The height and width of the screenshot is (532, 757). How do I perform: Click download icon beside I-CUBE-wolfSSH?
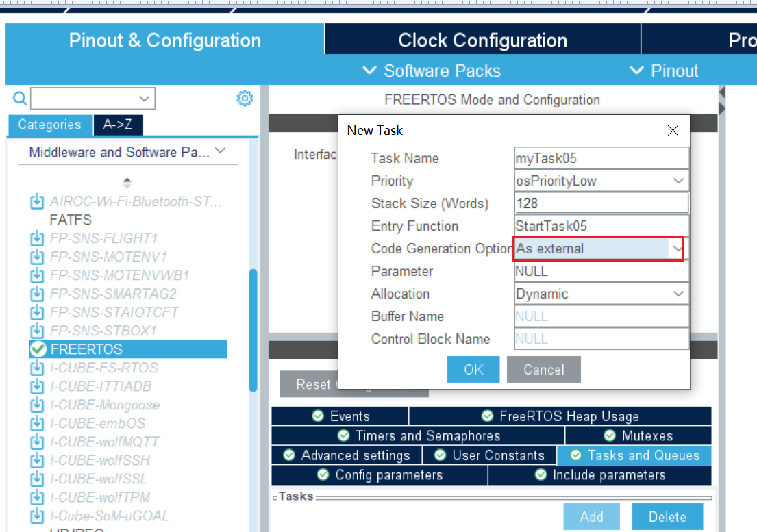[37, 460]
